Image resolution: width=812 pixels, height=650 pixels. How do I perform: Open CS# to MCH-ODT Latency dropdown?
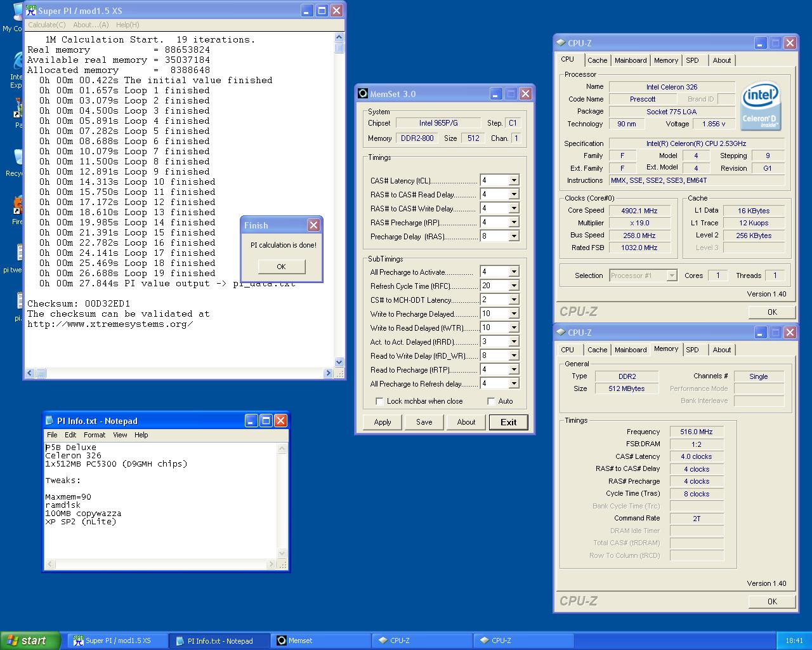tap(514, 300)
